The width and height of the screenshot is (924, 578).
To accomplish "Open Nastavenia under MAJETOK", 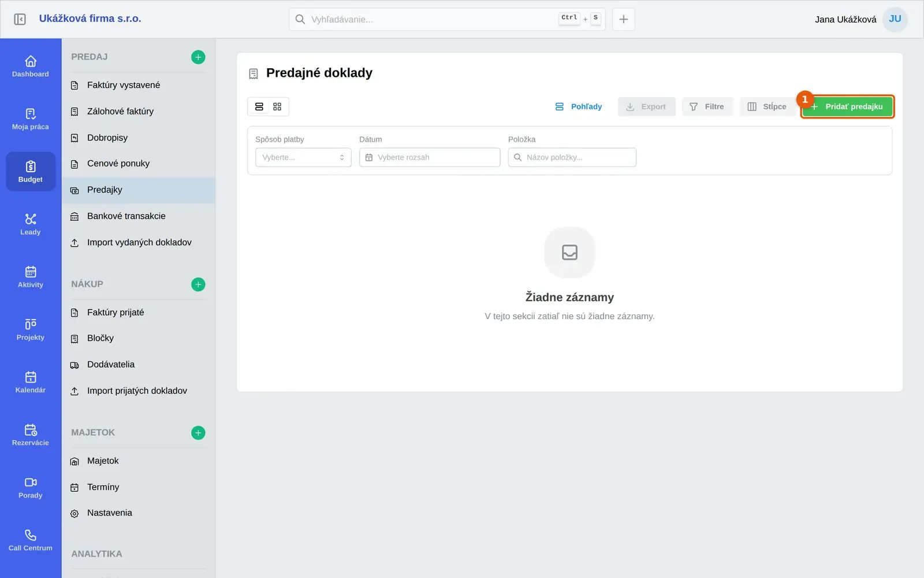I will point(138,513).
